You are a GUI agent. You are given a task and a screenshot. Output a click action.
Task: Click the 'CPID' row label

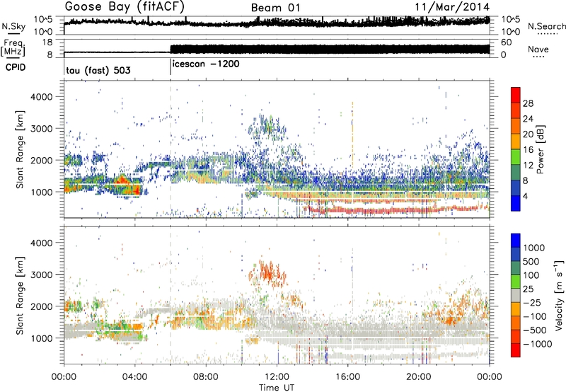coord(16,67)
